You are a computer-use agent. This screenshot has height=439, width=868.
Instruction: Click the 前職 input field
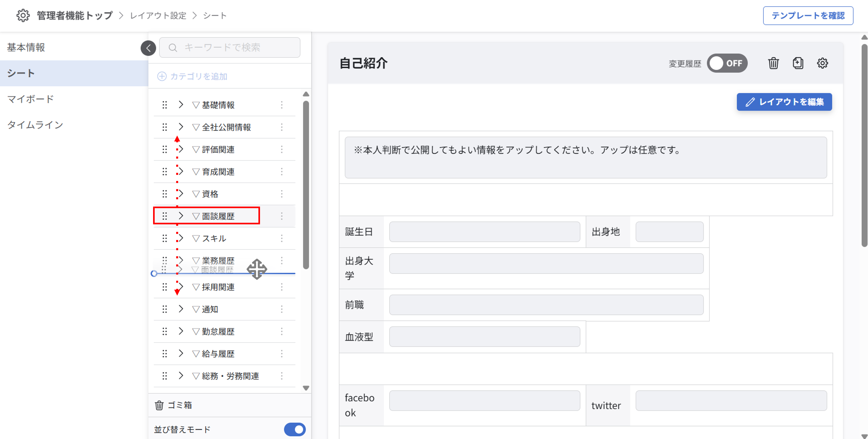(x=546, y=305)
